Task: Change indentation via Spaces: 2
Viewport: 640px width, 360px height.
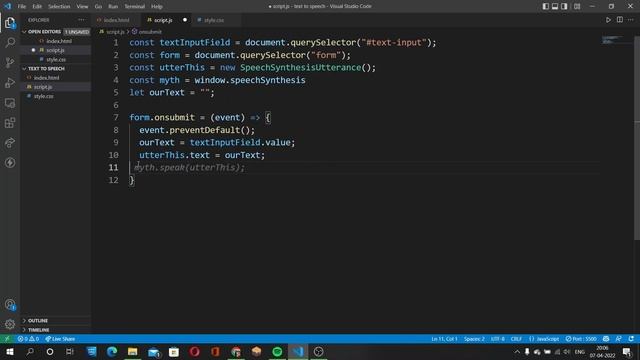Action: click(x=474, y=339)
